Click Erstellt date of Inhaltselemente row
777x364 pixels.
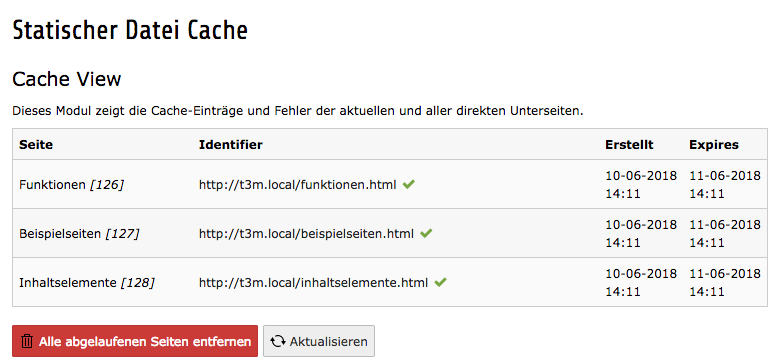pyautogui.click(x=641, y=282)
